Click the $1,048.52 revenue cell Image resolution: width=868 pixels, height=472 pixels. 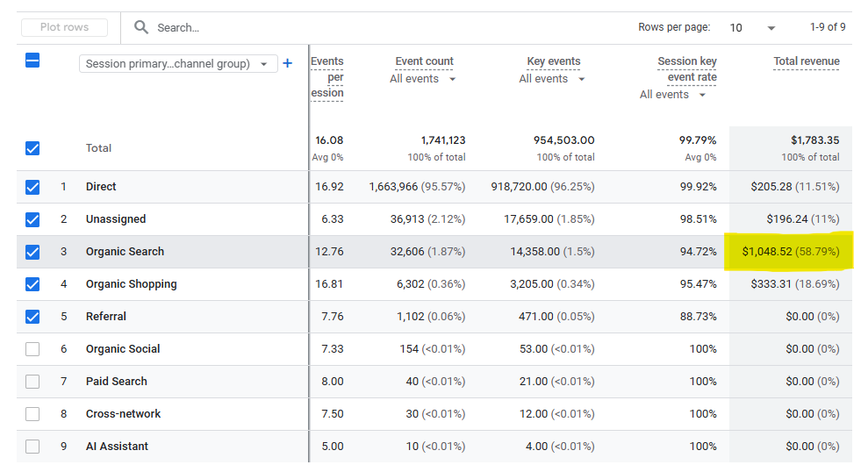[x=791, y=252]
